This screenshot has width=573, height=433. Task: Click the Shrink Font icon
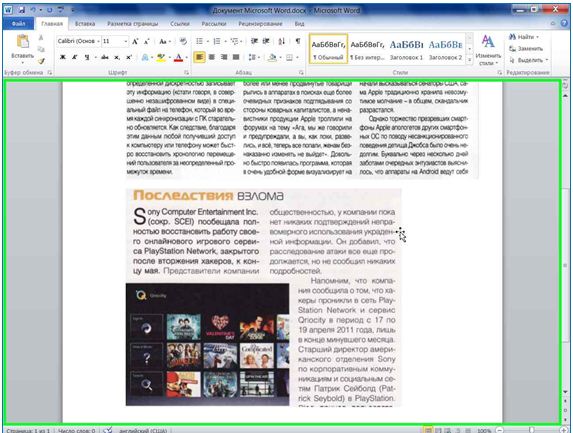coord(147,41)
